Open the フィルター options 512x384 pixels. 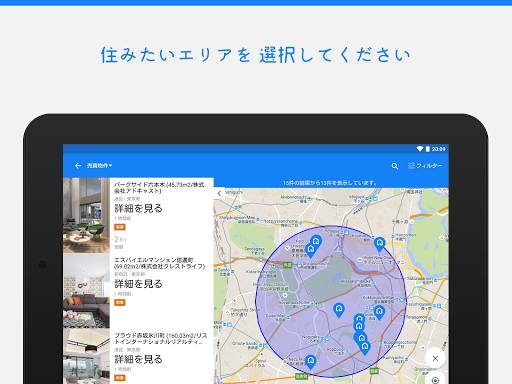tap(425, 166)
